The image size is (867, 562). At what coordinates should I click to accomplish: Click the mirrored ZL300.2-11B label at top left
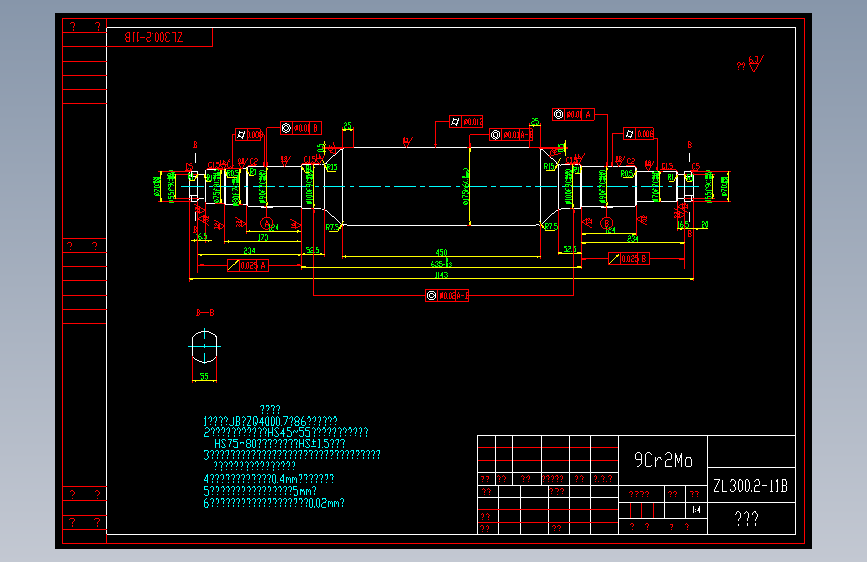pos(154,37)
